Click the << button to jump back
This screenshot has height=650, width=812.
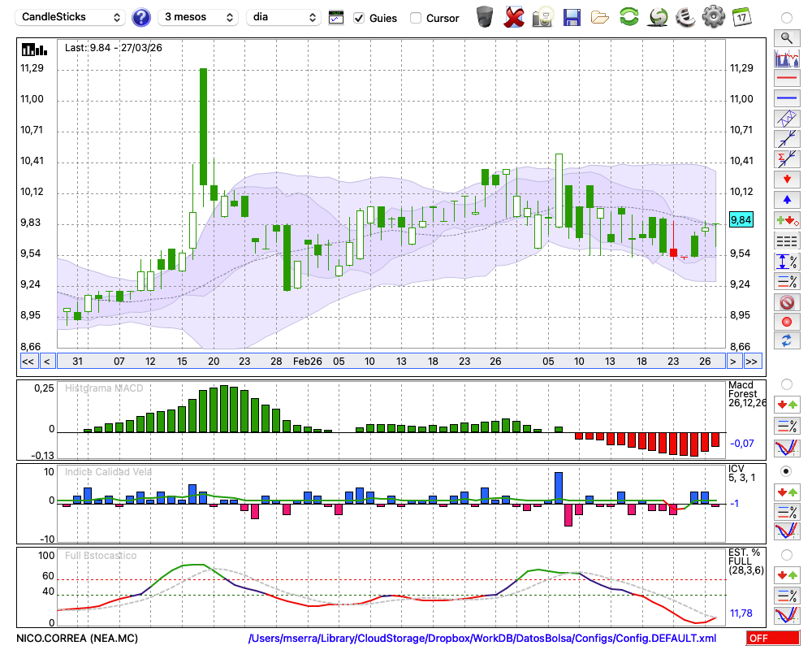pyautogui.click(x=28, y=362)
